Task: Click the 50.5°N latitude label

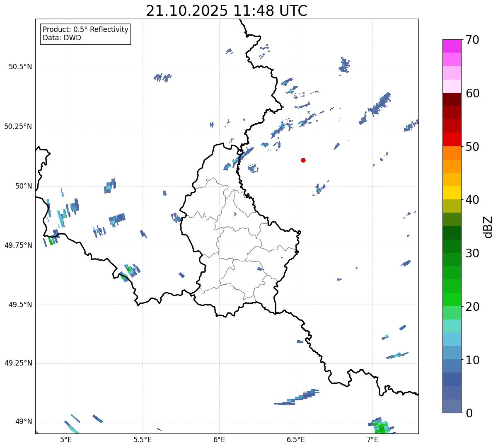Action: pos(20,67)
